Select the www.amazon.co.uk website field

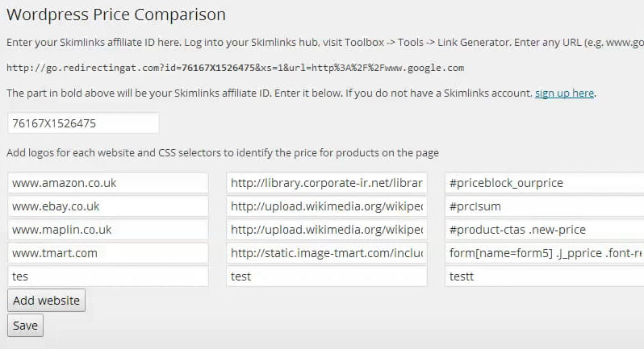tap(107, 183)
